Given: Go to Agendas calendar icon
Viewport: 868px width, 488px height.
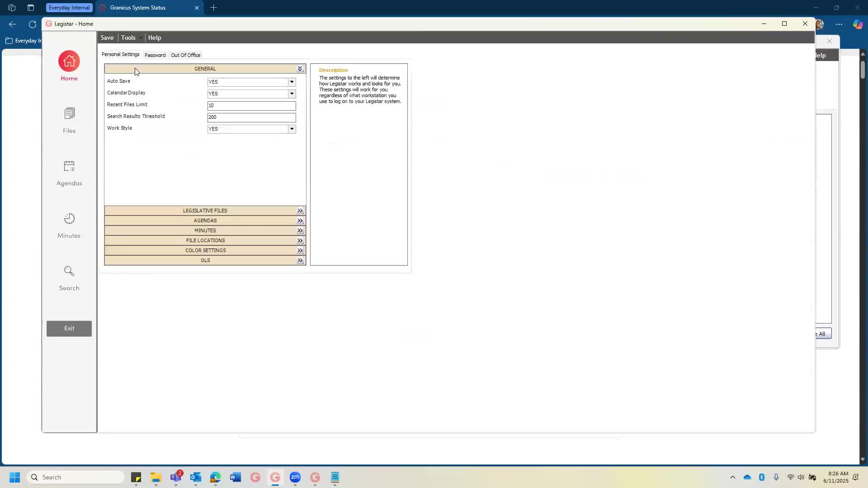Looking at the screenshot, I should [x=69, y=166].
